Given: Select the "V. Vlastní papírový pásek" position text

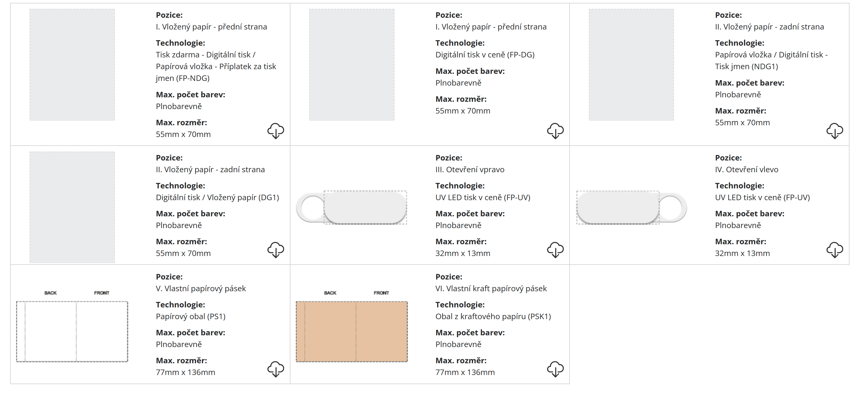Looking at the screenshot, I should 201,289.
